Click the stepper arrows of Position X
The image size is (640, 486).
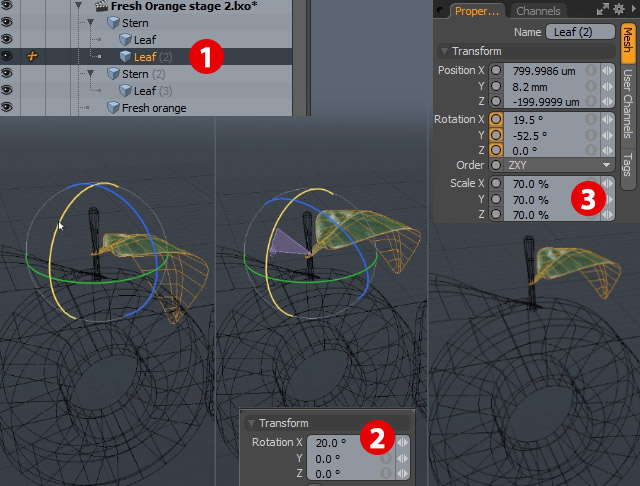(x=608, y=71)
